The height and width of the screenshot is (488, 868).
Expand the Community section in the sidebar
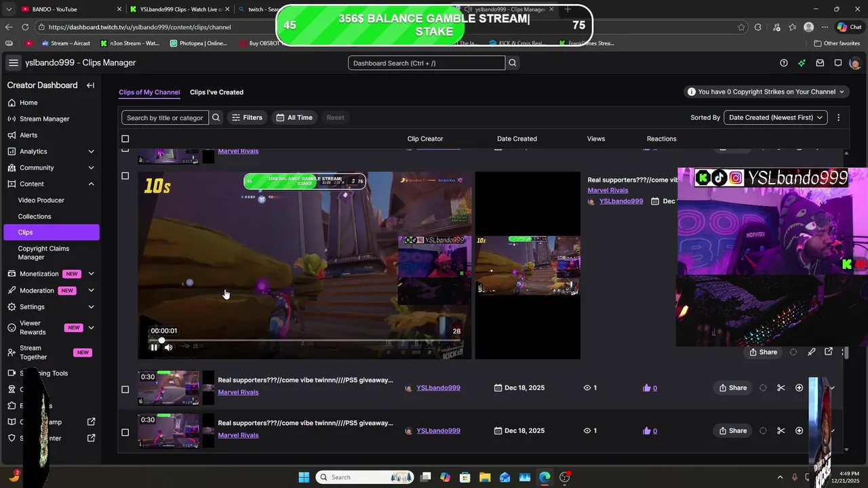(91, 168)
